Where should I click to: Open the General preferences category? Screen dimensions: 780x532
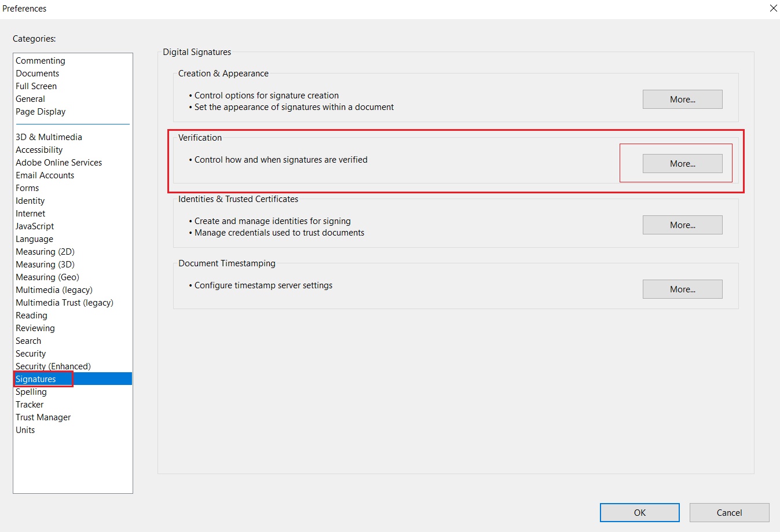(31, 99)
